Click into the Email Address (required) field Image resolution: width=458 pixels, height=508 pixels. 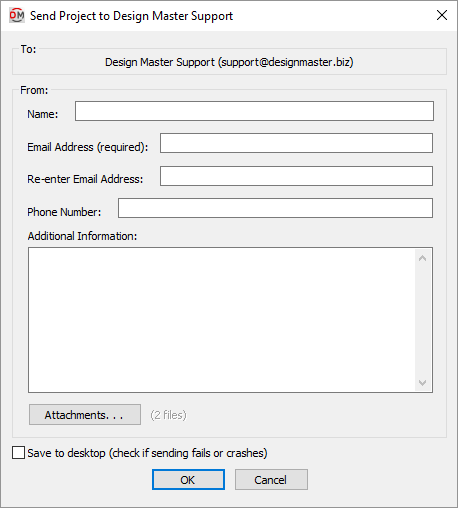296,143
